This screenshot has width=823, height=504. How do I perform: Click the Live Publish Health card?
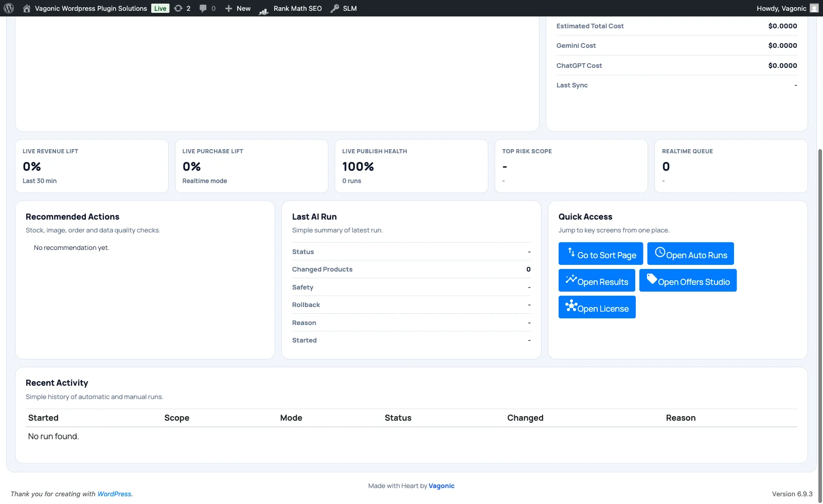(x=411, y=166)
